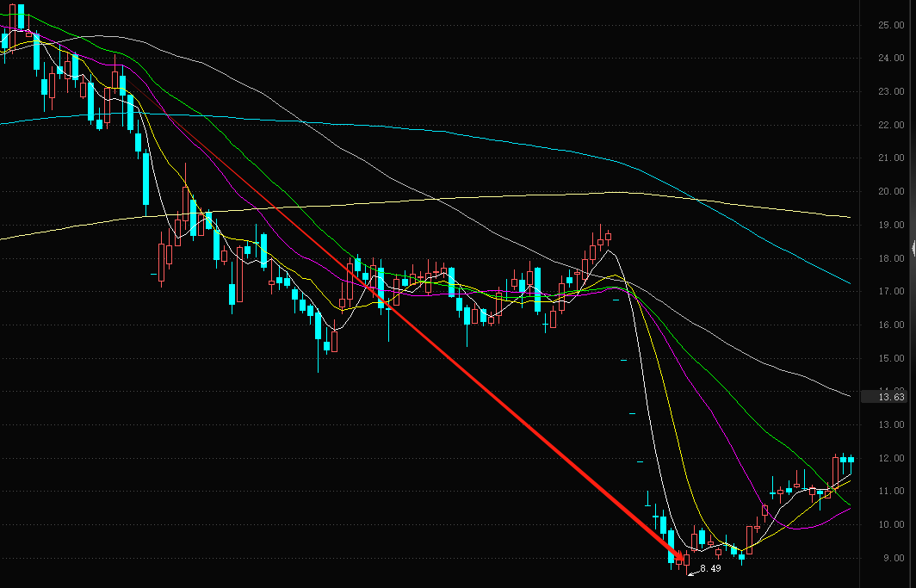The image size is (916, 588).
Task: Expand the side panel arrow on right edge
Action: pyautogui.click(x=913, y=248)
